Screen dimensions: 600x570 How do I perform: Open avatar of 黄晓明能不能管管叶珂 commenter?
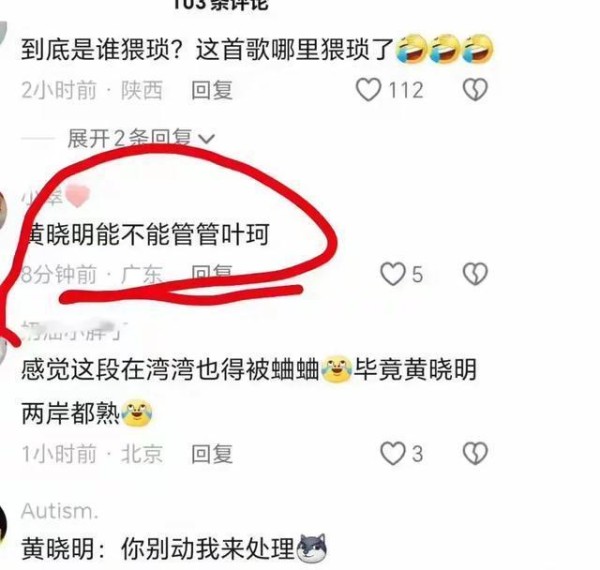coord(3,211)
